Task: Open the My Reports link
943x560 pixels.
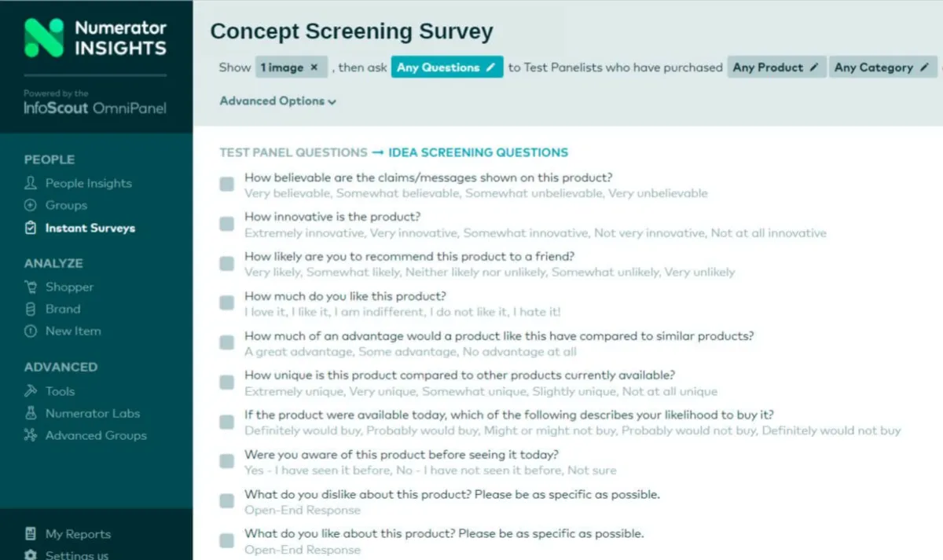Action: tap(78, 534)
